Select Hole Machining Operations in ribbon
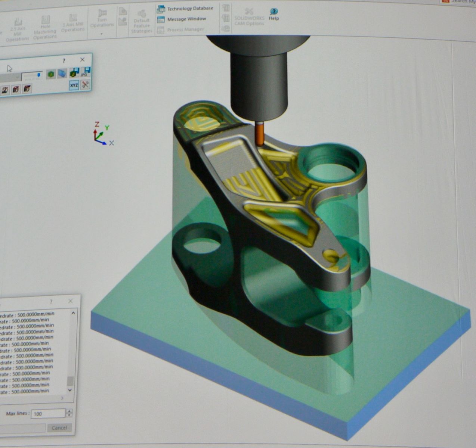Screen dimensions: 476x448 tap(45, 27)
